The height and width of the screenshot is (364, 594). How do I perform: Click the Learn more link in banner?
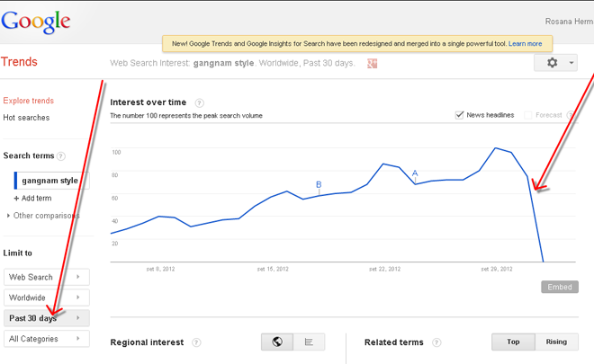(x=525, y=43)
